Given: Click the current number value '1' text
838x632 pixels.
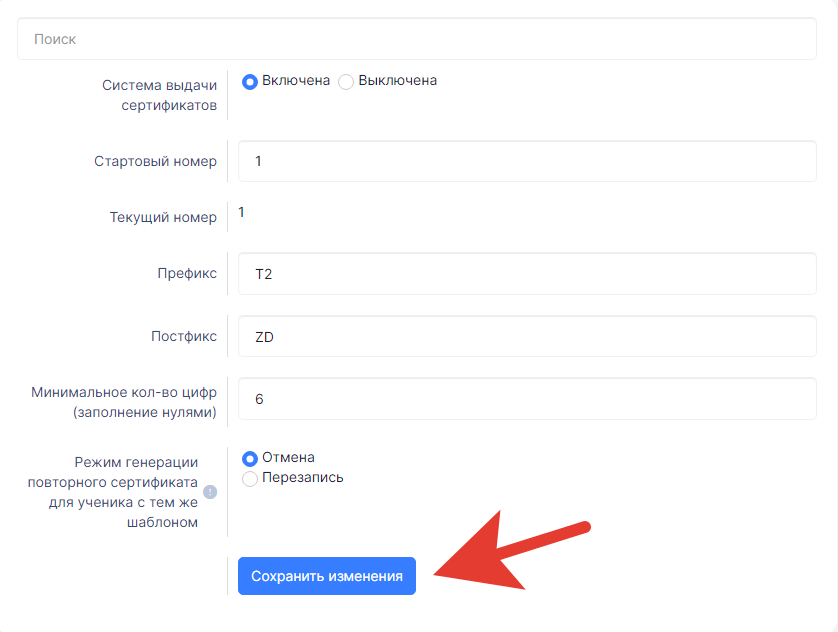Looking at the screenshot, I should [242, 213].
